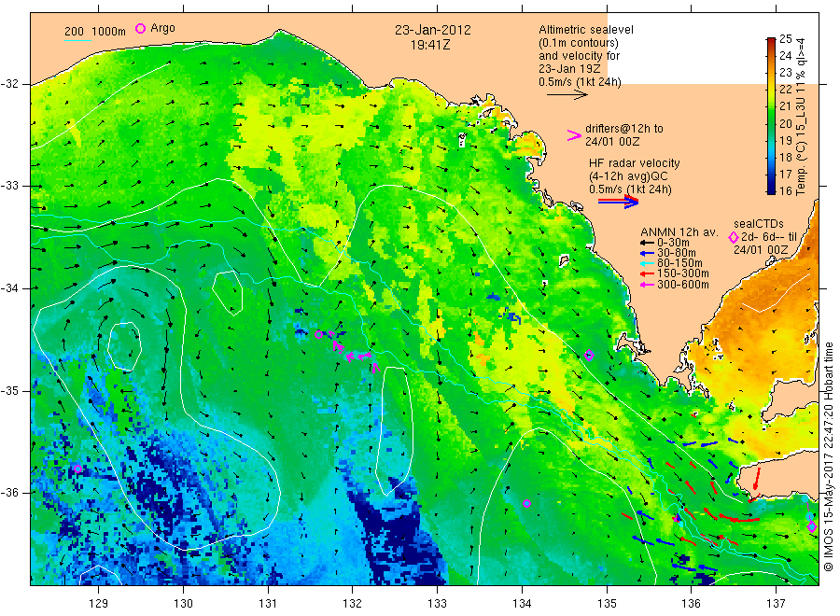This screenshot has width=840, height=616.
Task: Click the magenta sealCTDs diamond legend symbol
Action: pos(734,237)
